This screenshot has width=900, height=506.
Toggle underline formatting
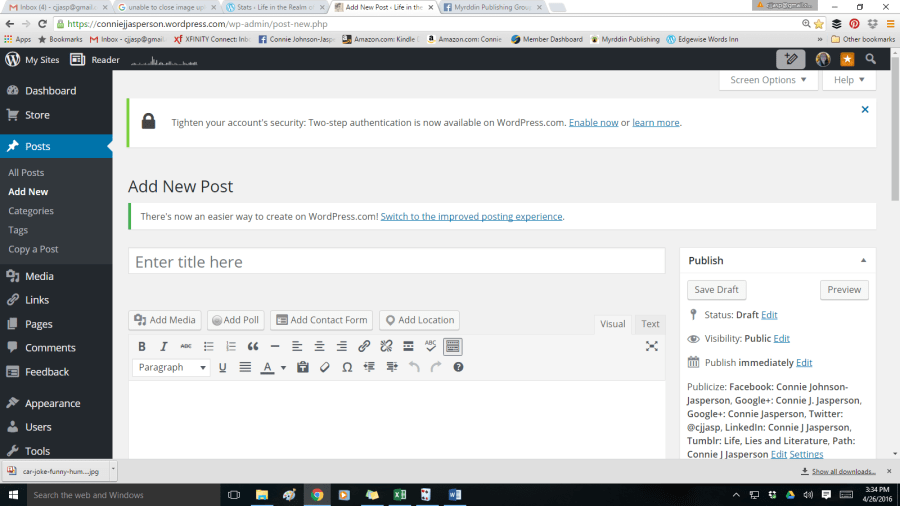coord(222,367)
